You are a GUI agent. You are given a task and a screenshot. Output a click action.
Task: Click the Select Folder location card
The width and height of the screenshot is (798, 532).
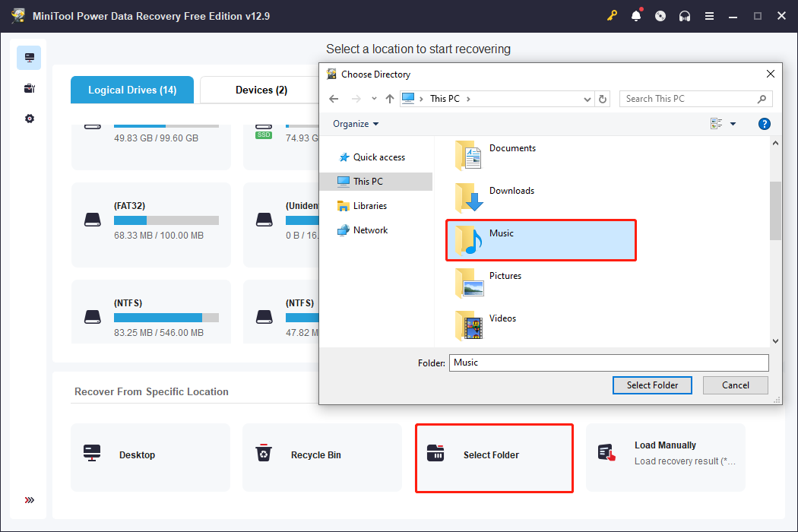point(494,458)
